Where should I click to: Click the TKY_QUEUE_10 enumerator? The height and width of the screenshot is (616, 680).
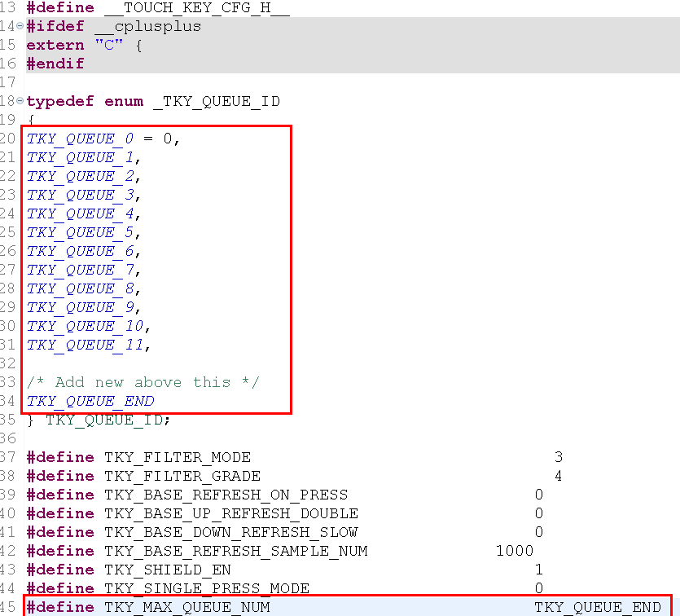click(x=85, y=326)
